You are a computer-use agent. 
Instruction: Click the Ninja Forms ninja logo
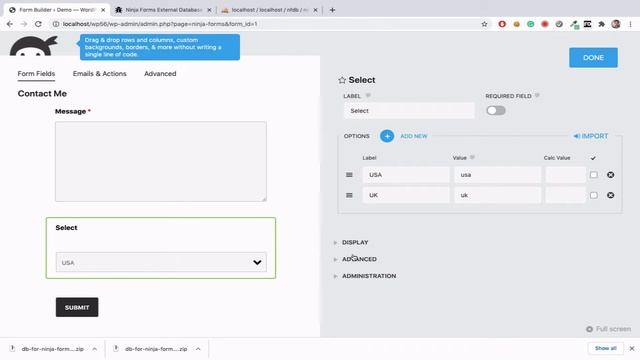click(33, 46)
